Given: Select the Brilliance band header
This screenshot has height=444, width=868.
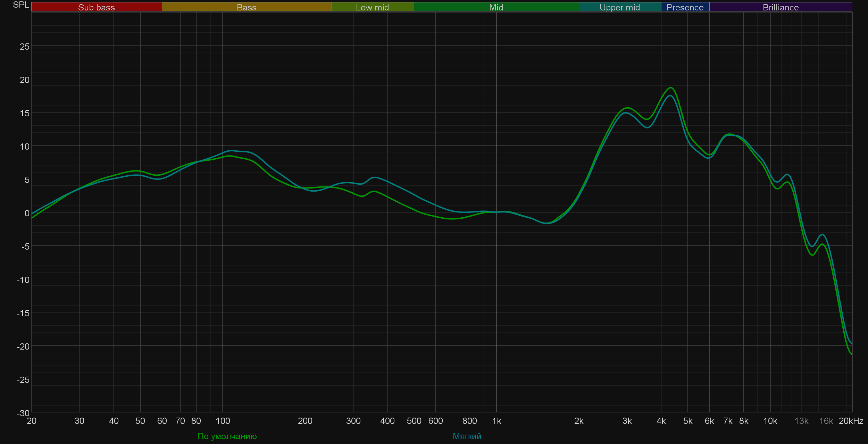Looking at the screenshot, I should [781, 7].
